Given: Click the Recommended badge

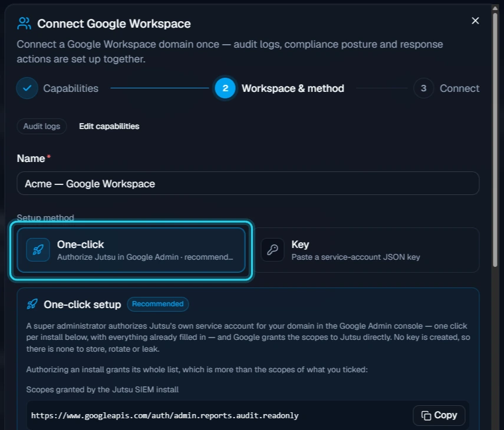Looking at the screenshot, I should click(x=158, y=304).
